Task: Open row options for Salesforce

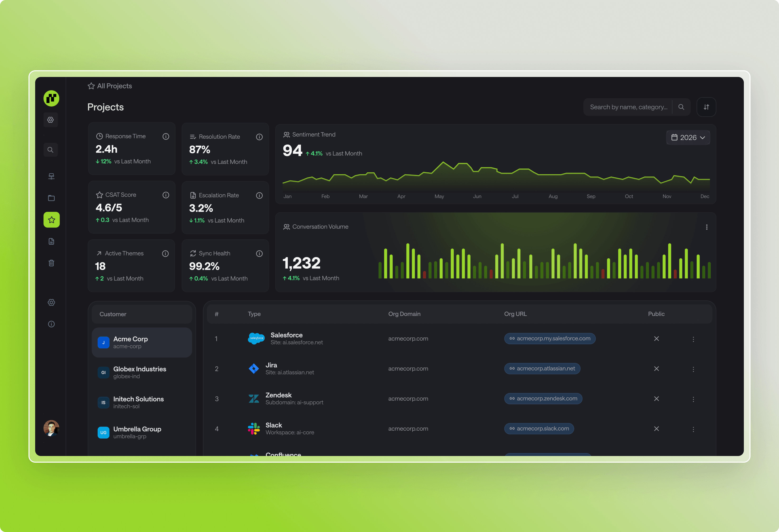Action: tap(693, 339)
